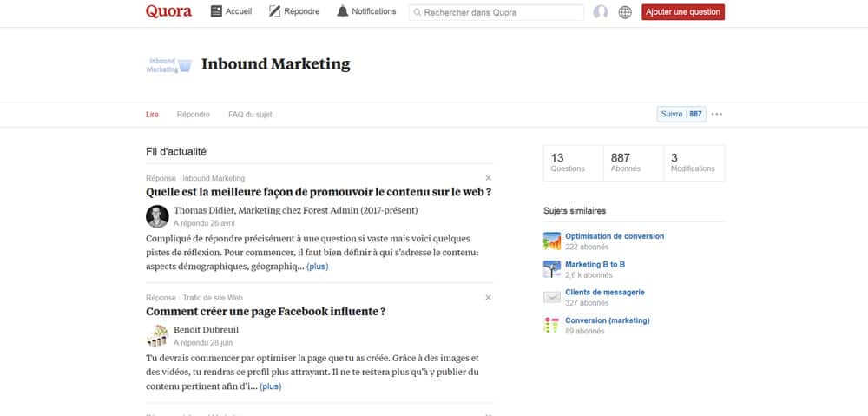Screen dimensions: 868x416
Task: Click 'A répondu 28 juin' timestamp
Action: (x=203, y=342)
